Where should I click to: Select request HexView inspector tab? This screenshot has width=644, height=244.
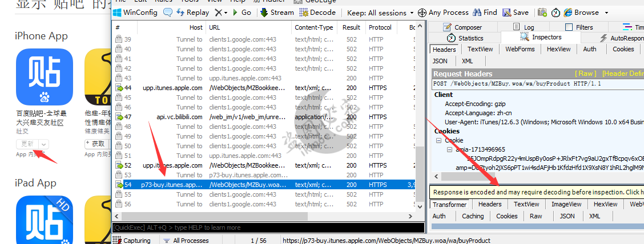pos(558,49)
